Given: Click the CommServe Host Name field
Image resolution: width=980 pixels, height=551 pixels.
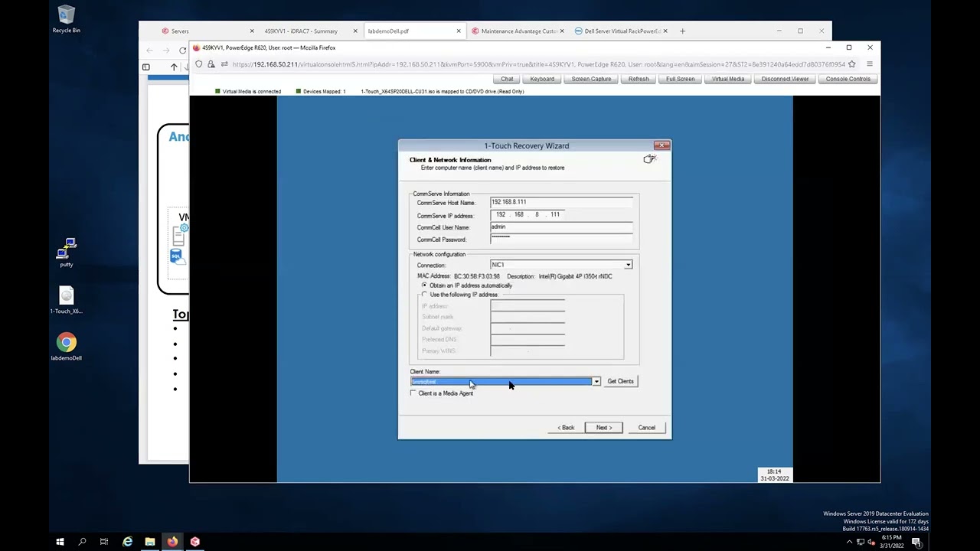Looking at the screenshot, I should point(561,202).
